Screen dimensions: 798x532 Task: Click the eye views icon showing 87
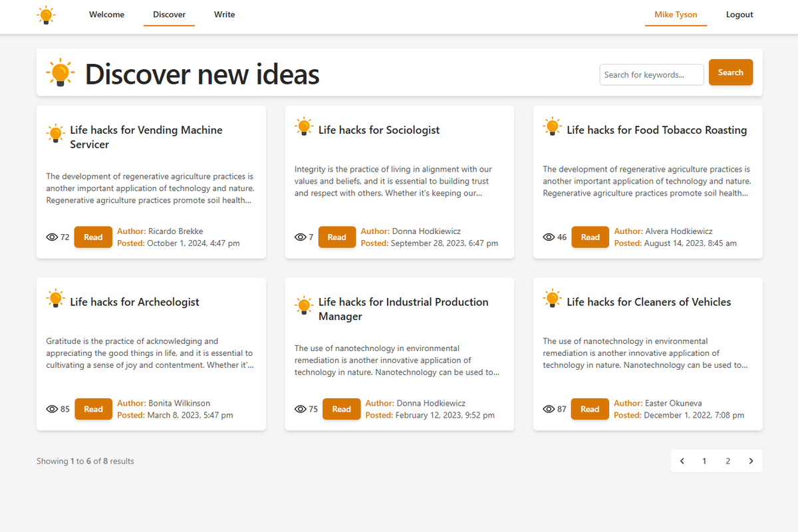click(x=549, y=409)
